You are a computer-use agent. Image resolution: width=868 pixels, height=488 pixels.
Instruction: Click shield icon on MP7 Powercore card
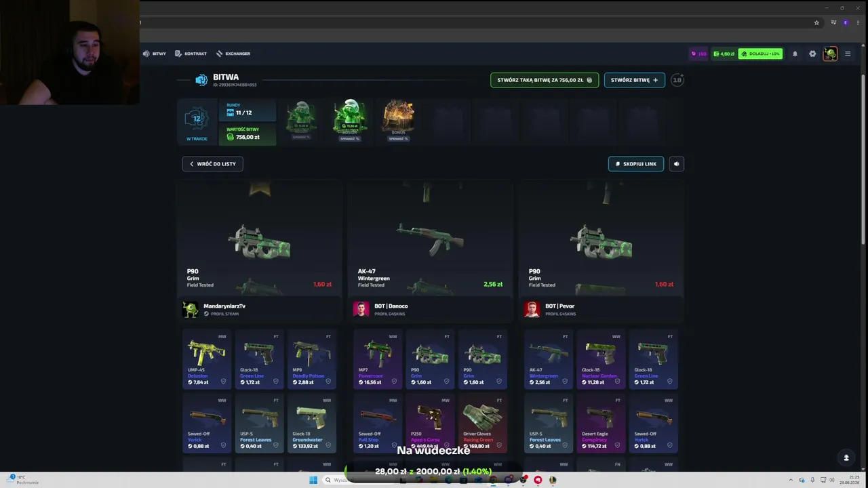click(394, 382)
